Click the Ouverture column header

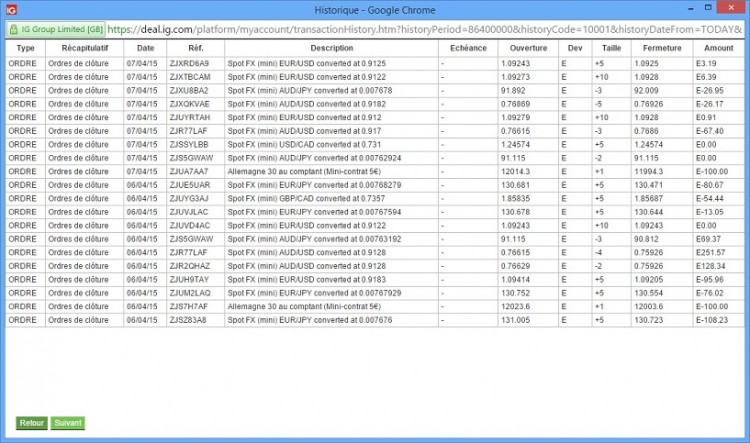click(528, 48)
